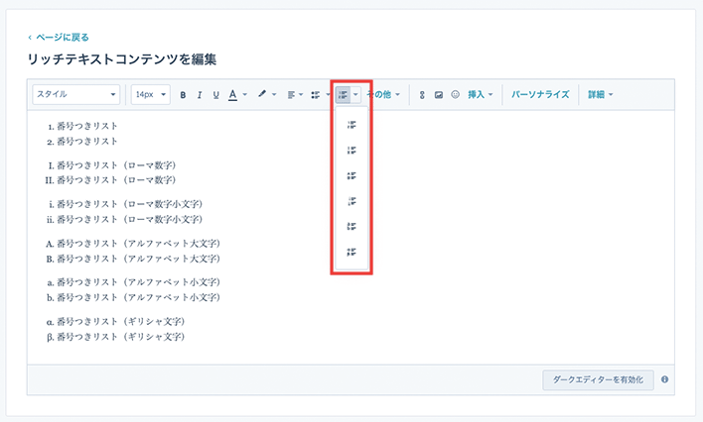Screen dimensions: 703x422
Task: Open the スタイル style dropdown
Action: coord(76,95)
